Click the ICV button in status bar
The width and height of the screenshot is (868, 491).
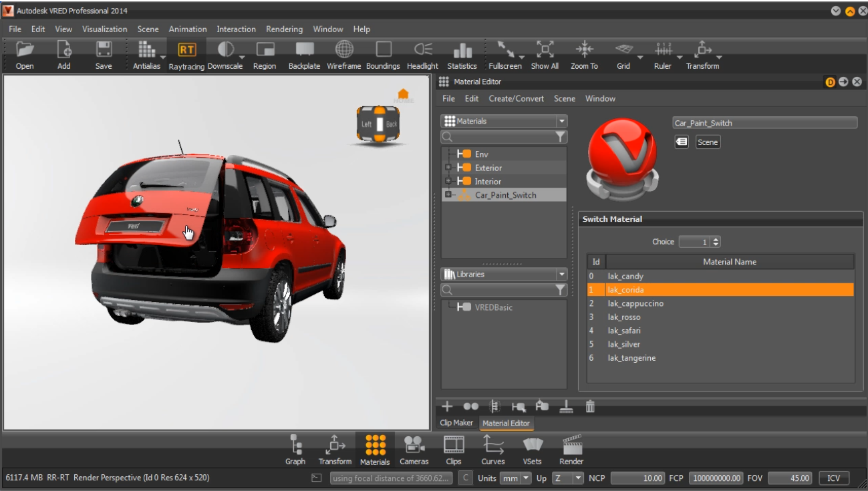833,478
